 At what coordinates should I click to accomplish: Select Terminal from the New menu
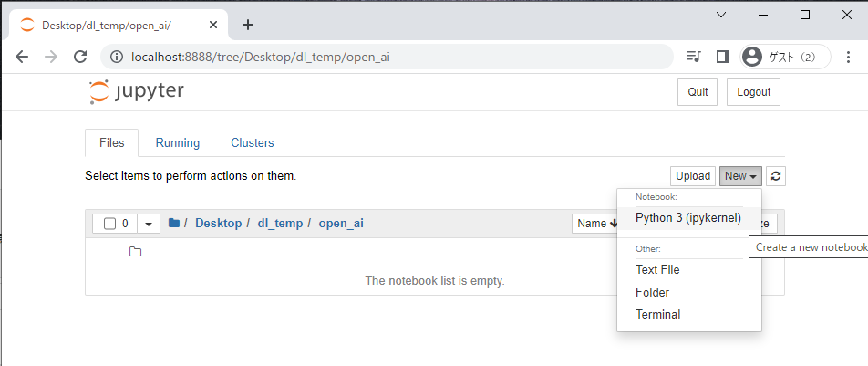tap(658, 314)
